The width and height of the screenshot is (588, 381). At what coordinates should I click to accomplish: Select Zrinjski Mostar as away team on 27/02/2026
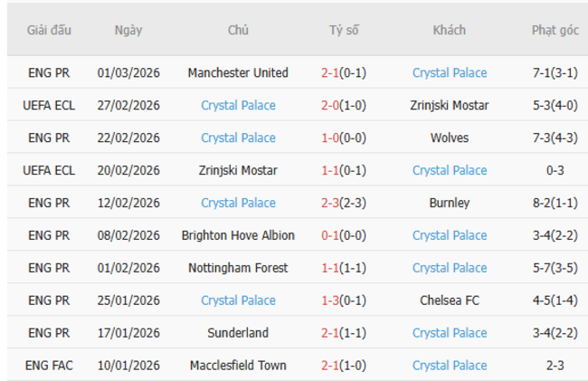pos(450,106)
